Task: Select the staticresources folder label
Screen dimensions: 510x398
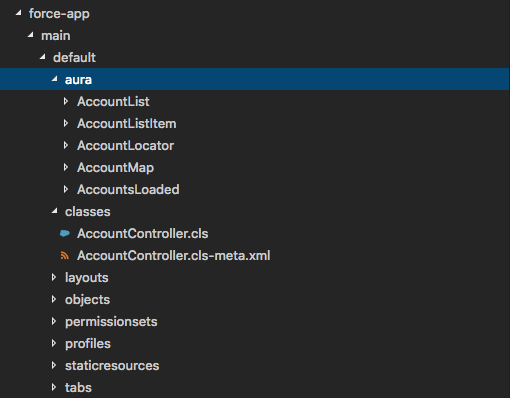Action: click(112, 365)
